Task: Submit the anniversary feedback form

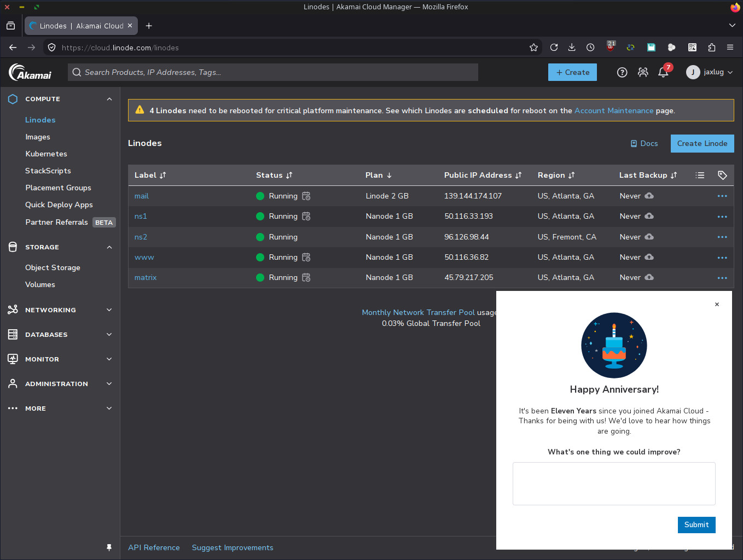Action: point(696,524)
